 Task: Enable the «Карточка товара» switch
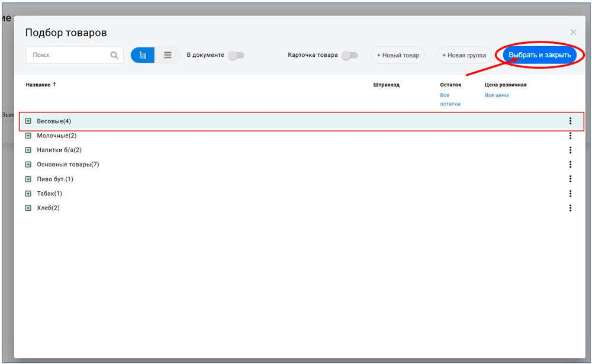coord(349,55)
